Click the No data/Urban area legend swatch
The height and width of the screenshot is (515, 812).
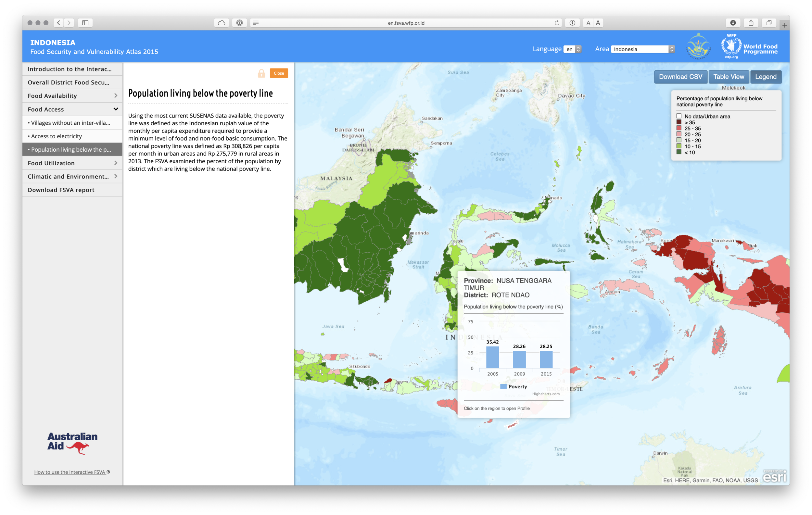[x=679, y=116]
